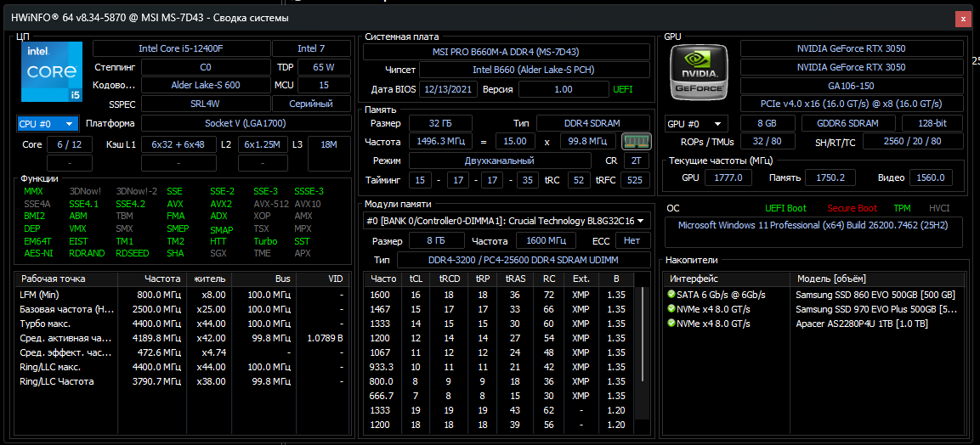Click the GA106-150 GPU chip field

(852, 86)
